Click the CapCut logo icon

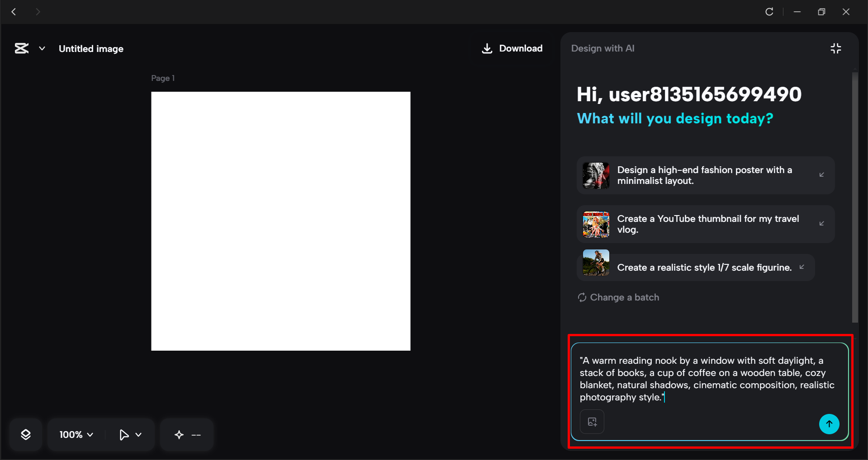[x=21, y=48]
